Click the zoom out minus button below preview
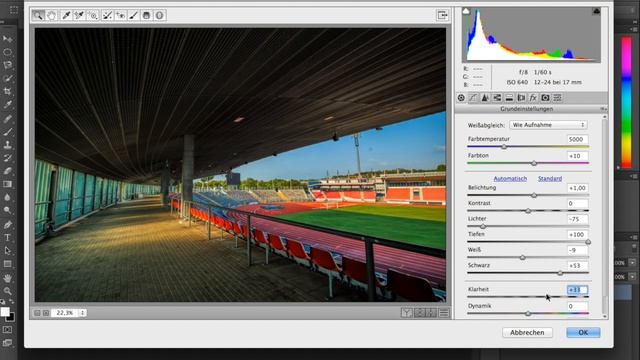640x360 pixels. (37, 313)
